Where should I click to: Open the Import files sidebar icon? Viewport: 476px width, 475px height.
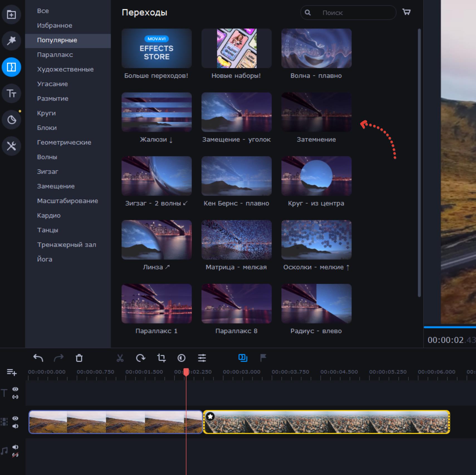click(x=11, y=14)
